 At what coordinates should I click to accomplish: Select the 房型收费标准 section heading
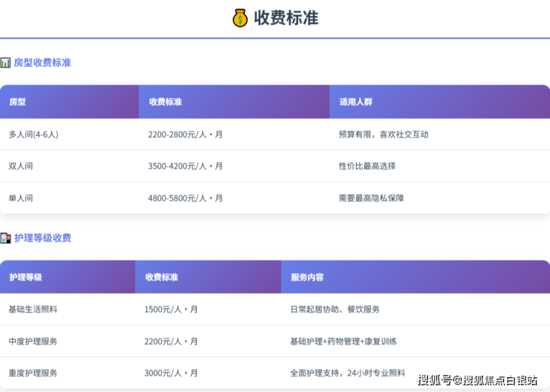(x=42, y=63)
